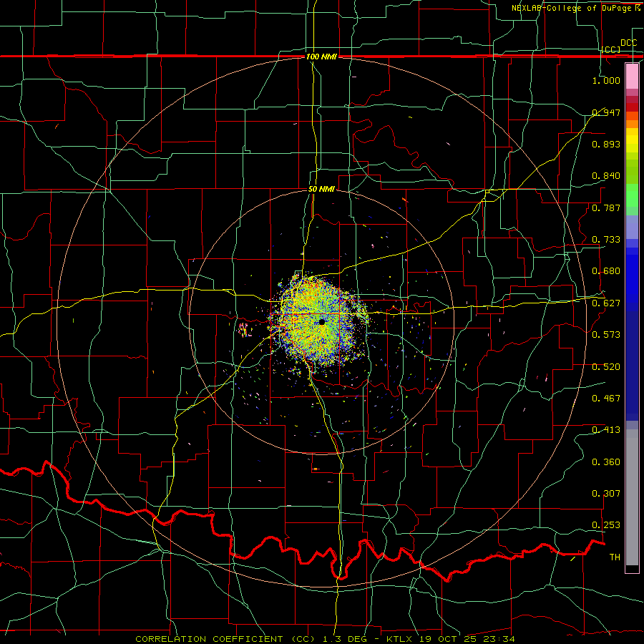Viewport: 644px width, 644px height.
Task: Click the 0.840 scale value
Action: click(606, 176)
